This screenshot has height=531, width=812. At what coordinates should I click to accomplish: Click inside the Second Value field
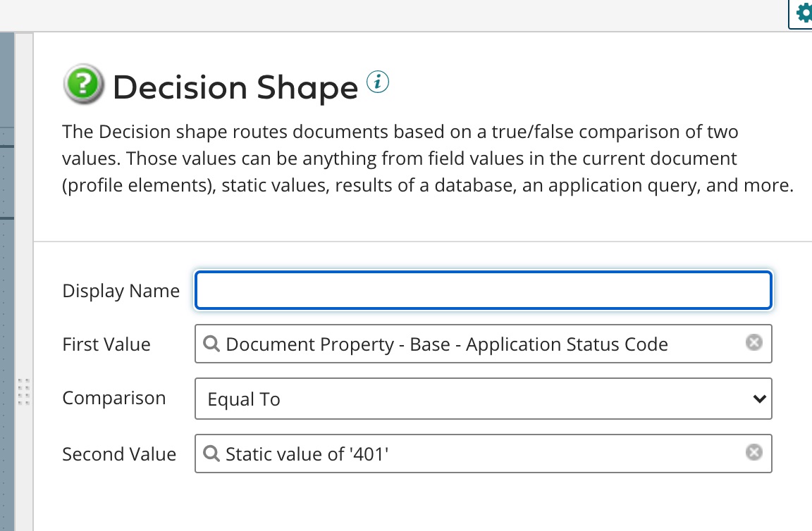point(484,454)
